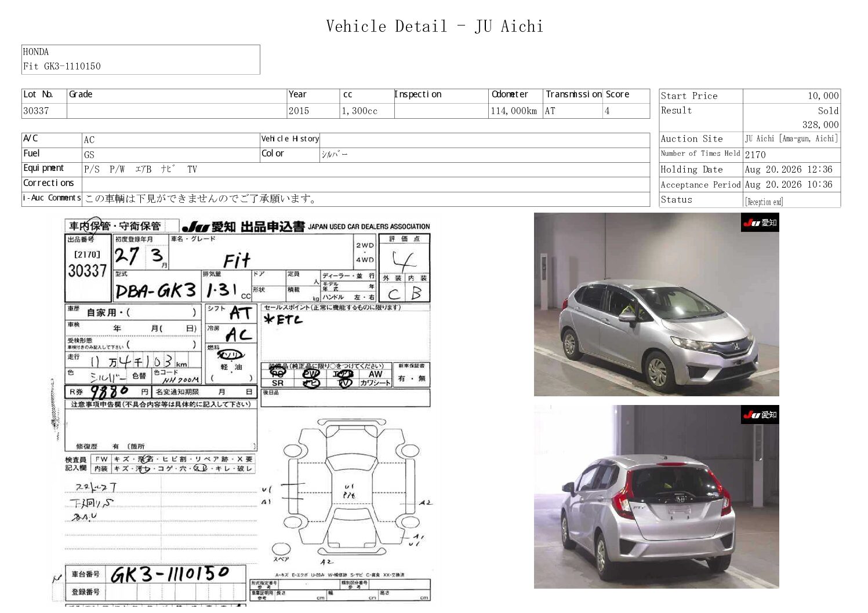Click the JU Aichi logo on front photo
Viewport: 868px width, 613px height.
(760, 222)
